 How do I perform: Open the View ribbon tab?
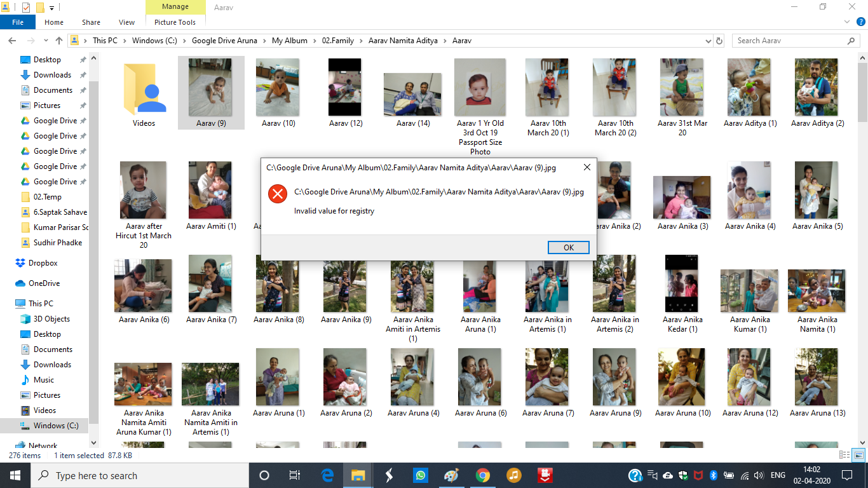pyautogui.click(x=126, y=22)
